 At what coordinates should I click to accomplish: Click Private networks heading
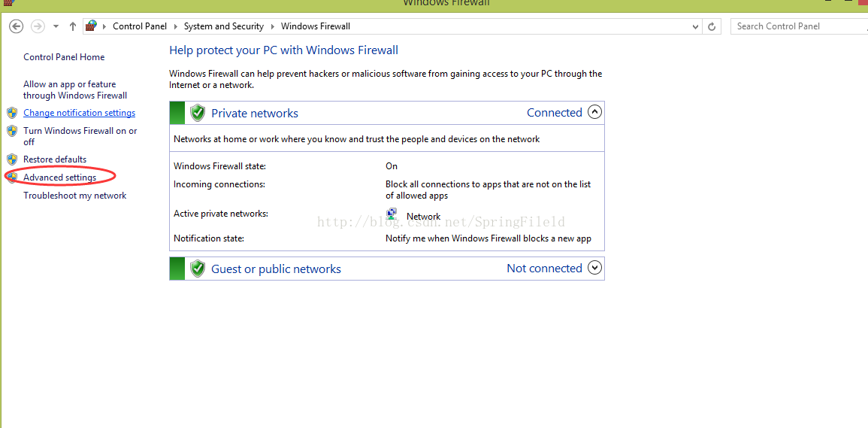point(255,113)
